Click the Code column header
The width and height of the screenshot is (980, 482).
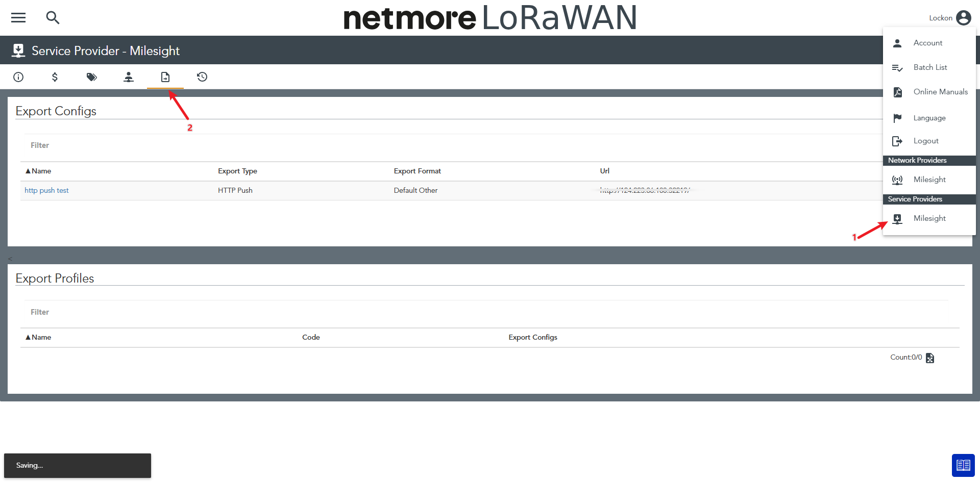[x=311, y=337]
